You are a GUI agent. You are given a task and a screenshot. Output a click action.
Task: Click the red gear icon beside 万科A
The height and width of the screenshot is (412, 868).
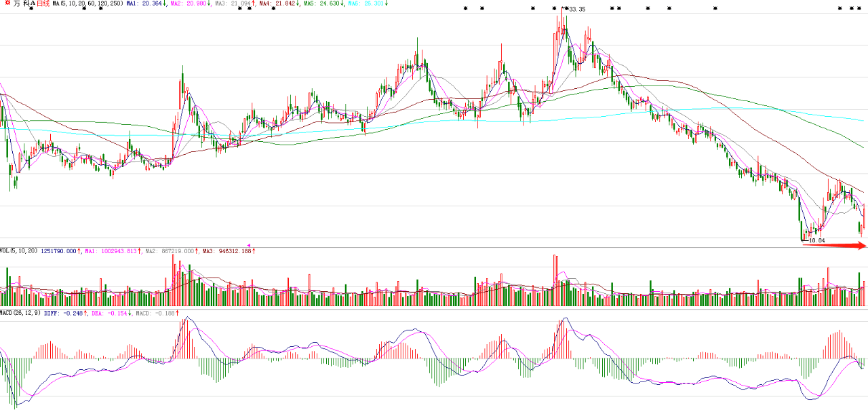click(x=7, y=3)
